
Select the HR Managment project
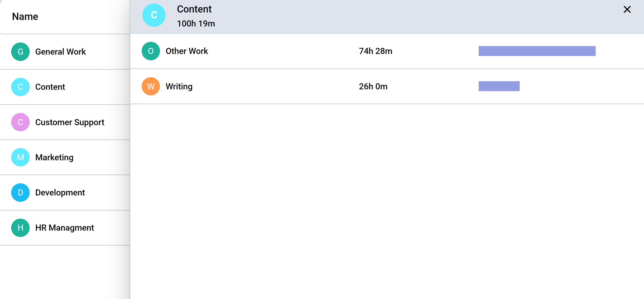65,228
